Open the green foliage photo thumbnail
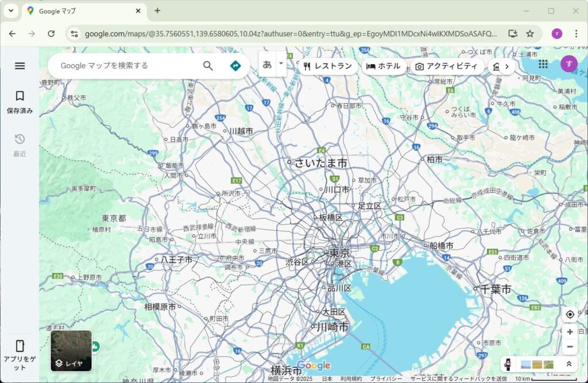 (x=548, y=364)
